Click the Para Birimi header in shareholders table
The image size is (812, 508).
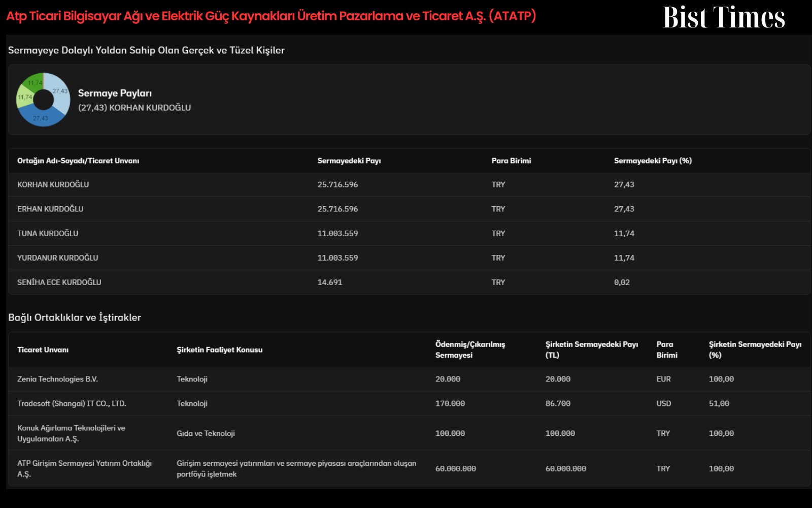point(511,161)
